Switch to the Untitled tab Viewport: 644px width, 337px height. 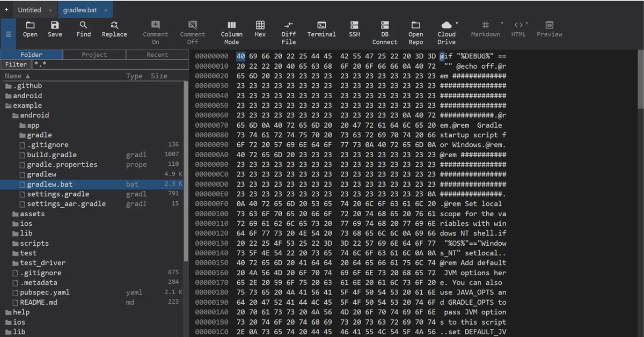click(30, 10)
